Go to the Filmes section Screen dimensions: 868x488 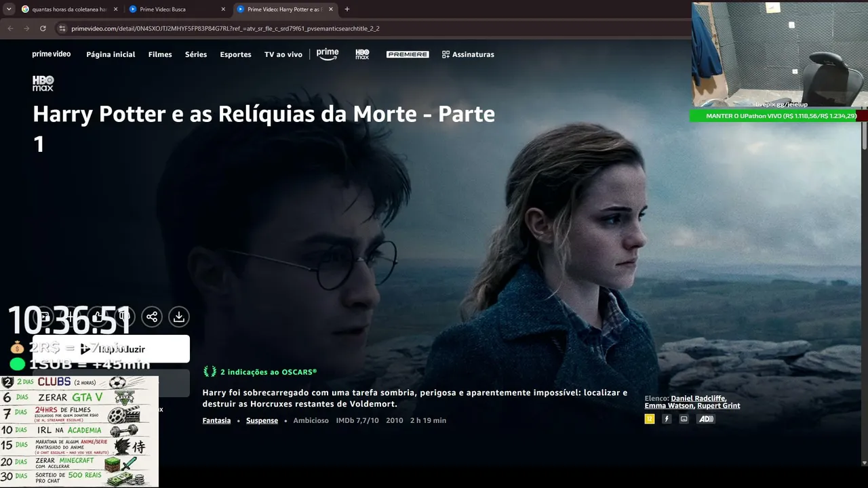pyautogui.click(x=160, y=54)
